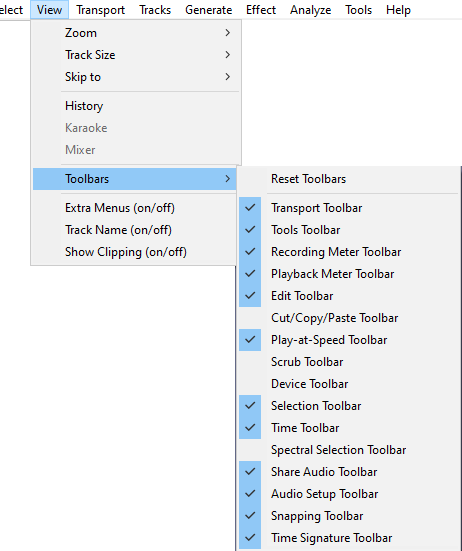Expand the Track Size submenu
462x551 pixels.
[135, 55]
